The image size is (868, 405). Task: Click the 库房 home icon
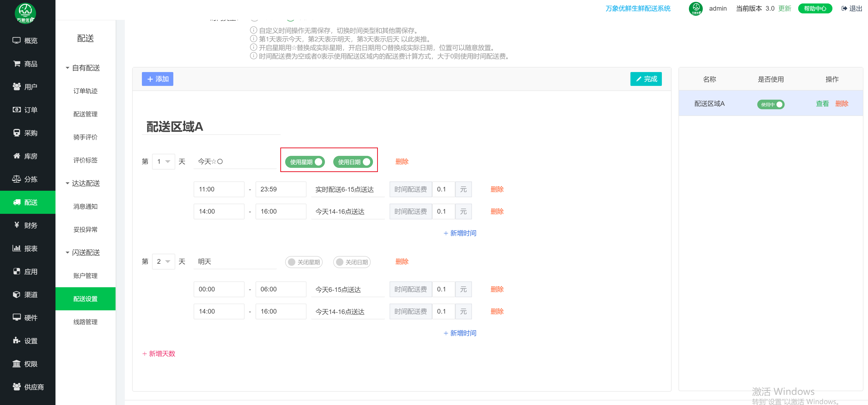pyautogui.click(x=16, y=156)
